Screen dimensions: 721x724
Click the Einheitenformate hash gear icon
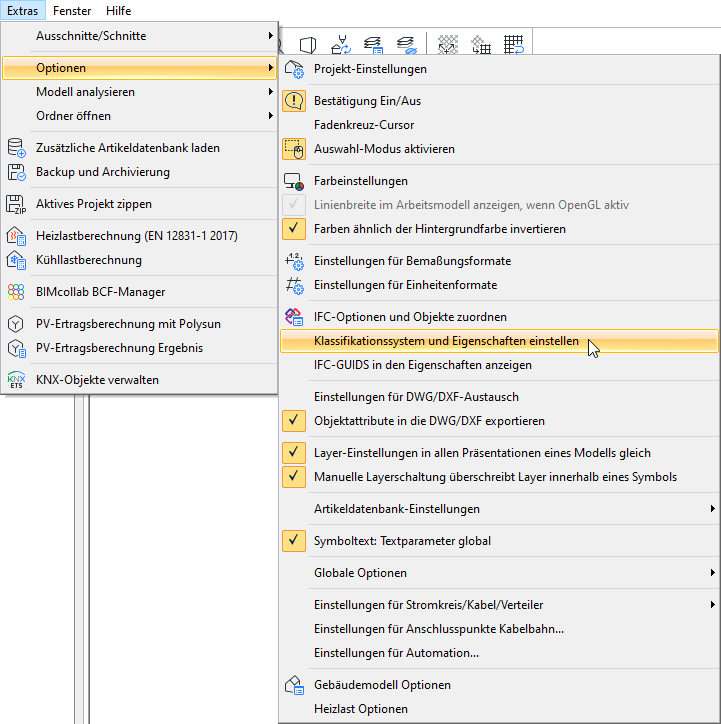(294, 285)
